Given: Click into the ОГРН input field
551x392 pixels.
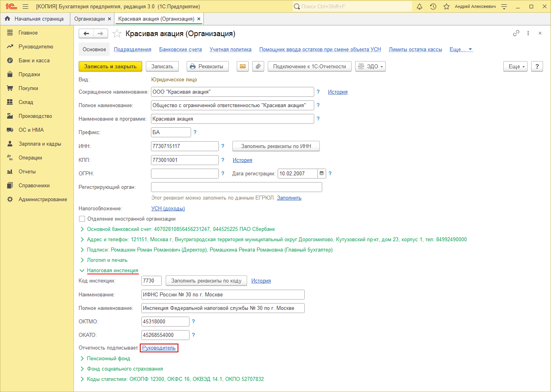Looking at the screenshot, I should click(x=185, y=174).
